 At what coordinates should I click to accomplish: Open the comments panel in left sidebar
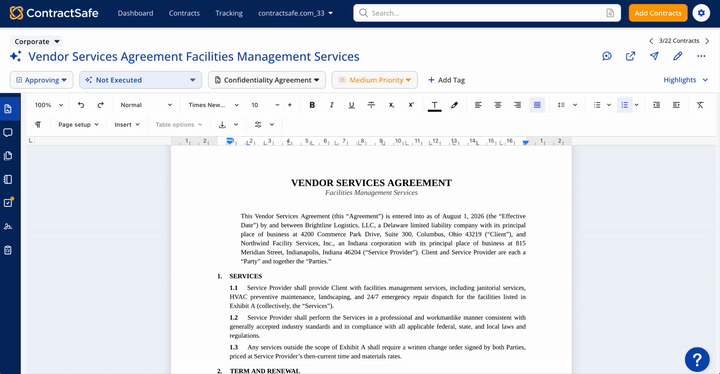tap(8, 132)
